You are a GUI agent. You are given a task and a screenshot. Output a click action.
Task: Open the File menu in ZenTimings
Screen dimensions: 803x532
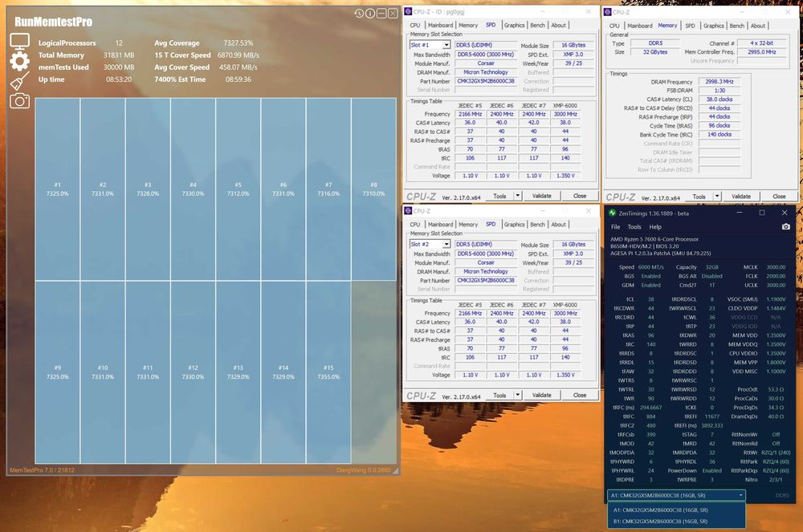coord(616,227)
